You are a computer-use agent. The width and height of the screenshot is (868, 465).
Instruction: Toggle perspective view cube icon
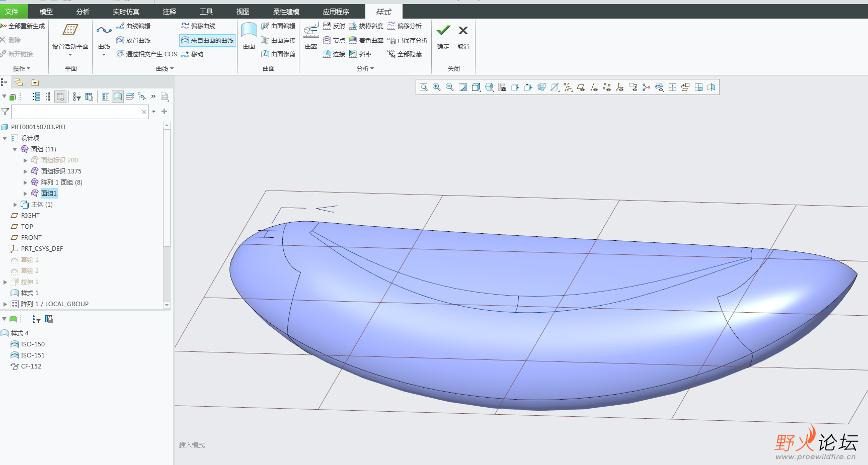[541, 87]
